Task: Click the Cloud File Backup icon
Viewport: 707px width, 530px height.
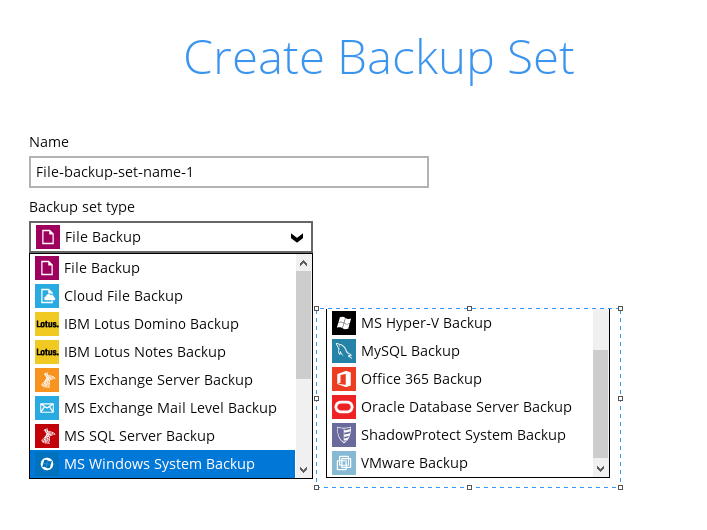Action: coord(47,296)
